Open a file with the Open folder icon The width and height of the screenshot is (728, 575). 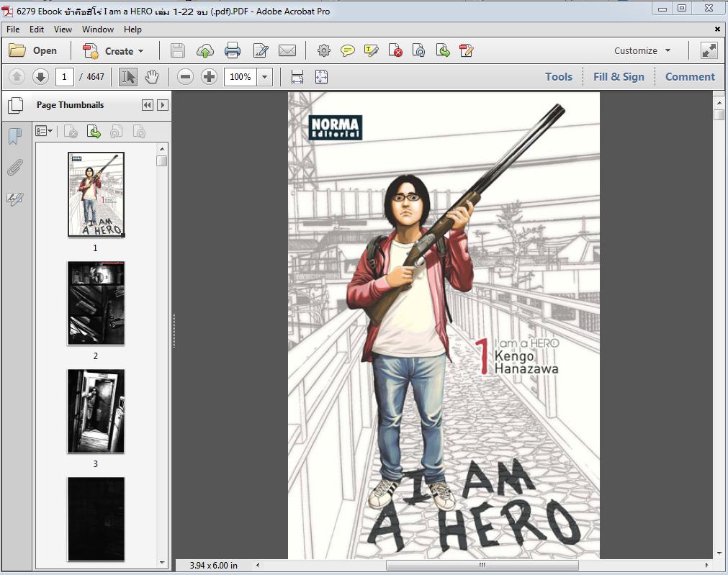pos(17,50)
